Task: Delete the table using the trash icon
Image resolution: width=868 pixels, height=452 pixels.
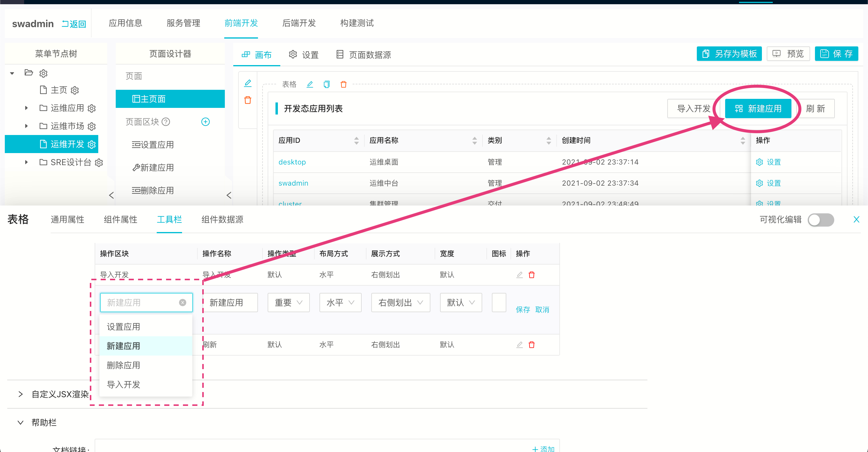Action: point(343,84)
